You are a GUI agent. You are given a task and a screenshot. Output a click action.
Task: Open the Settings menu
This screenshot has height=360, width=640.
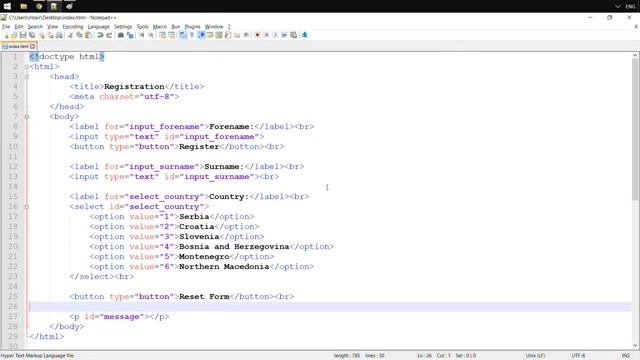(123, 27)
